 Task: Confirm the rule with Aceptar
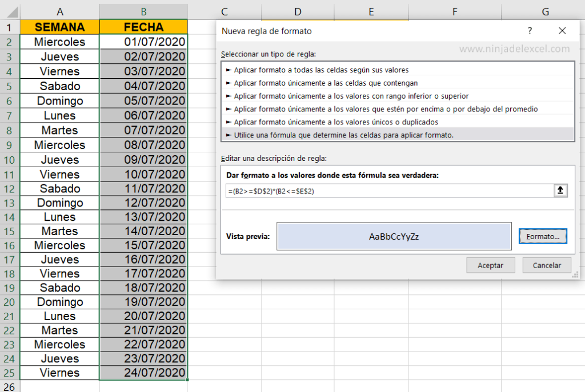(x=491, y=265)
